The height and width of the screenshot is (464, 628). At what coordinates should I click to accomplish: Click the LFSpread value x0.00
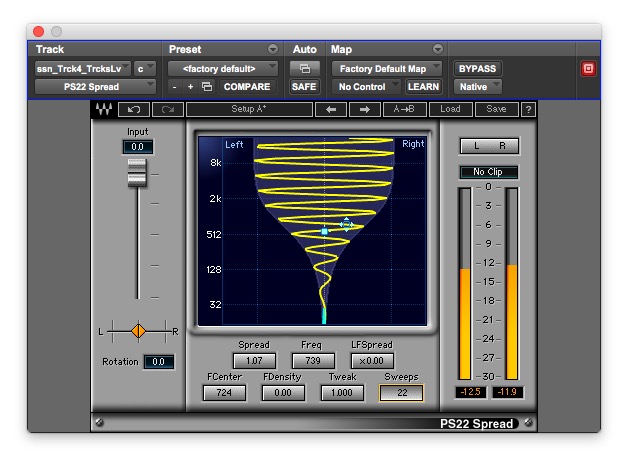pos(372,361)
